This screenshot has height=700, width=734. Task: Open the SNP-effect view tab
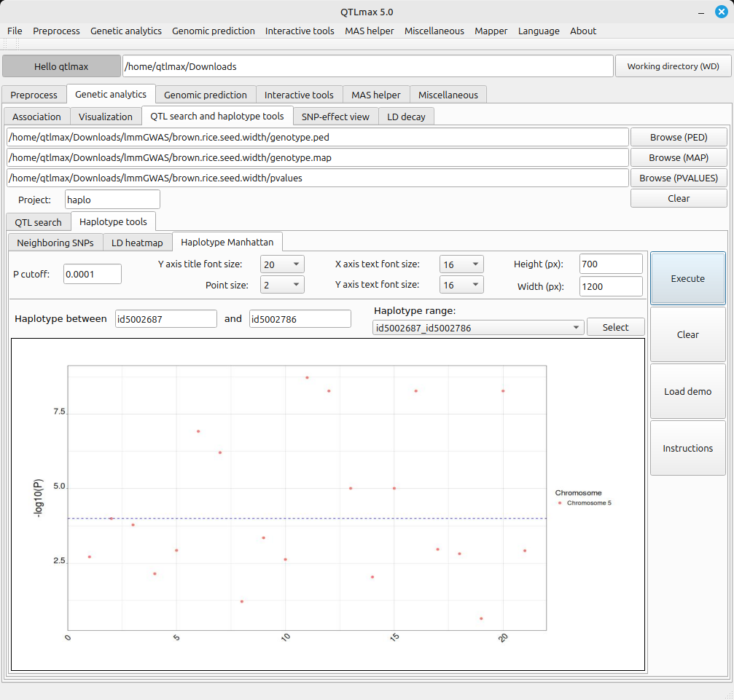(x=335, y=117)
